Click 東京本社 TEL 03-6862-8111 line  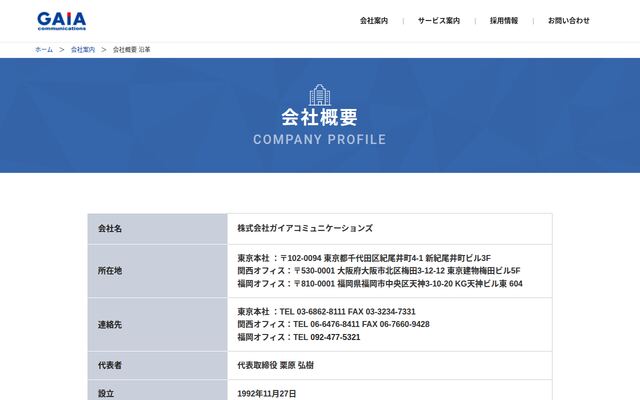pyautogui.click(x=327, y=312)
